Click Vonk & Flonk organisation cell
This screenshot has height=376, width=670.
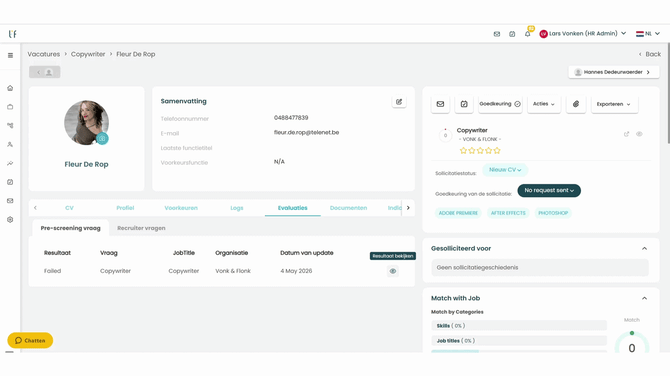pyautogui.click(x=233, y=271)
